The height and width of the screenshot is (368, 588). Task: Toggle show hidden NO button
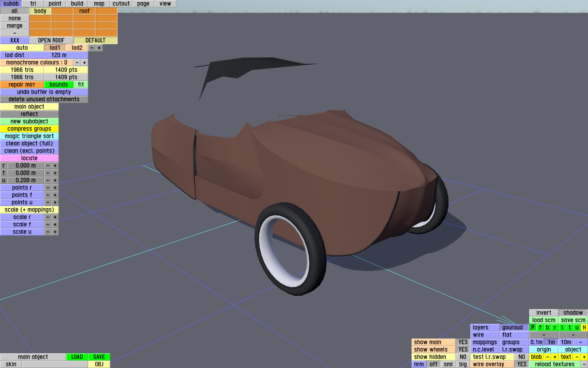pyautogui.click(x=463, y=357)
